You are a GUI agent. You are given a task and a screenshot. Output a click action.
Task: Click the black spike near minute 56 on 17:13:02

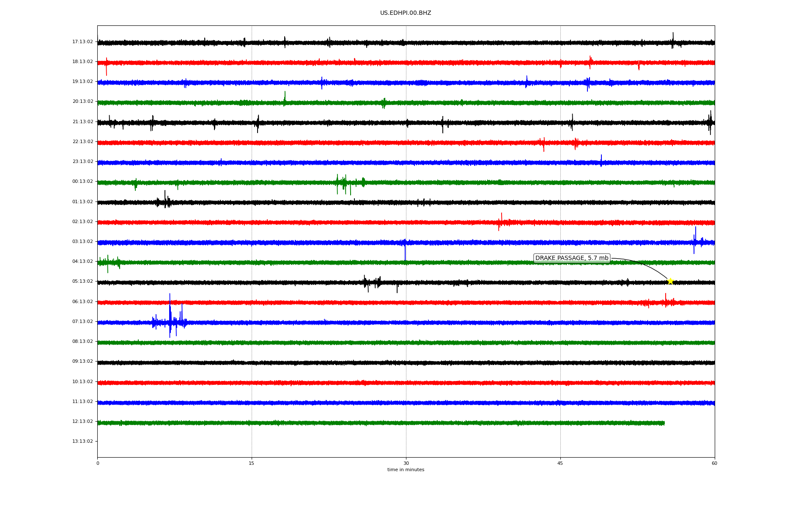pos(673,40)
